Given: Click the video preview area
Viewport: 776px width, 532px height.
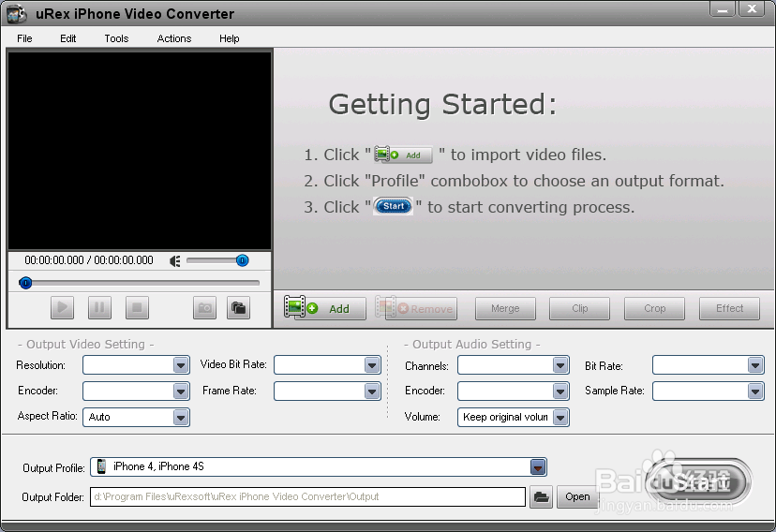Looking at the screenshot, I should coord(140,151).
